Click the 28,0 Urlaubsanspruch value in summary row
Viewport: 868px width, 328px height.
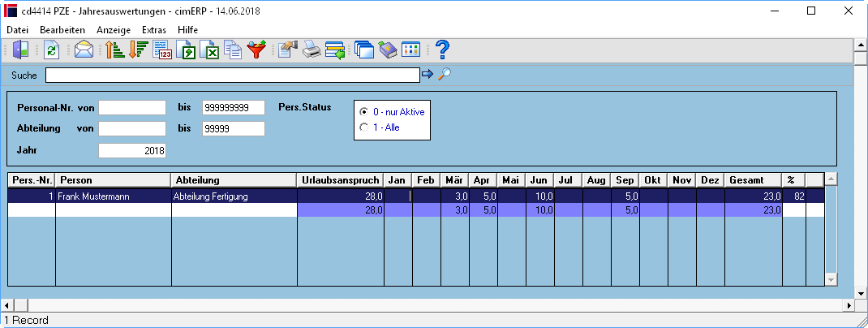click(341, 210)
